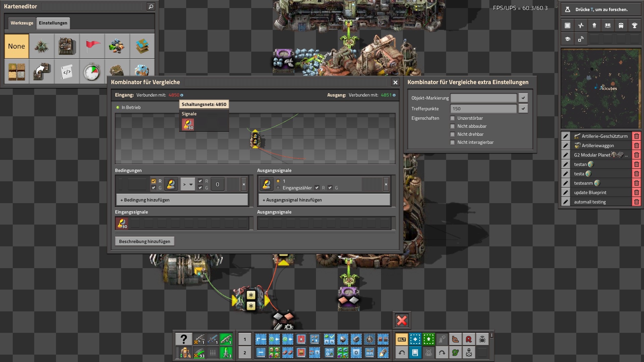
Task: Click the condition constant 0 button
Action: coord(217,184)
